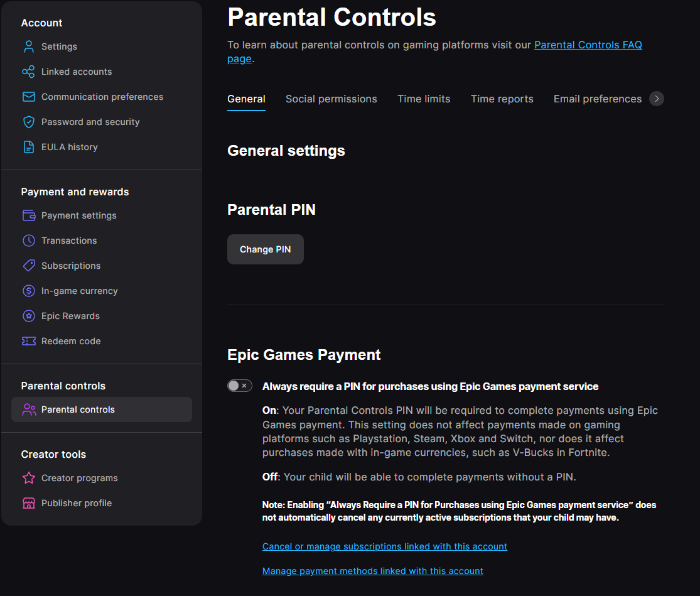Click the Redeem code ticket icon

tap(29, 341)
